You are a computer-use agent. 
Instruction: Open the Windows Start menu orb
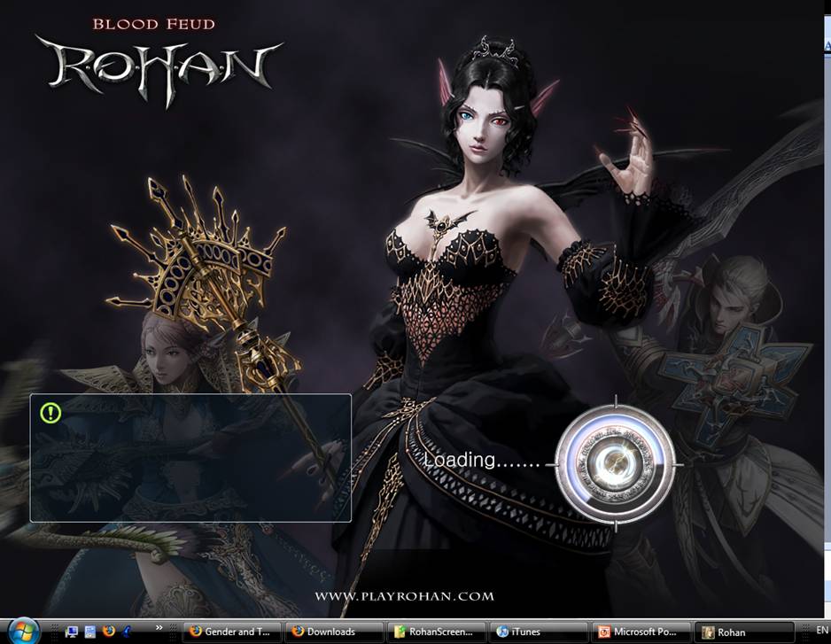click(23, 632)
